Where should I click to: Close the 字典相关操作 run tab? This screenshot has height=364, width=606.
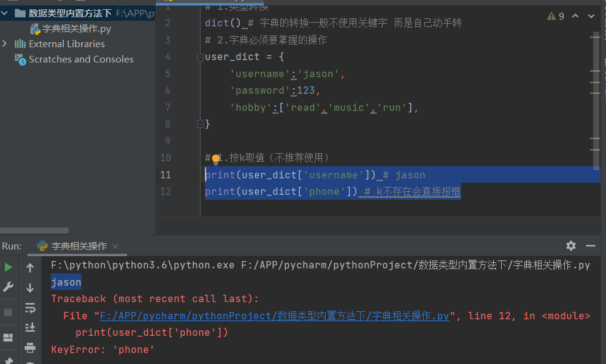pos(115,246)
